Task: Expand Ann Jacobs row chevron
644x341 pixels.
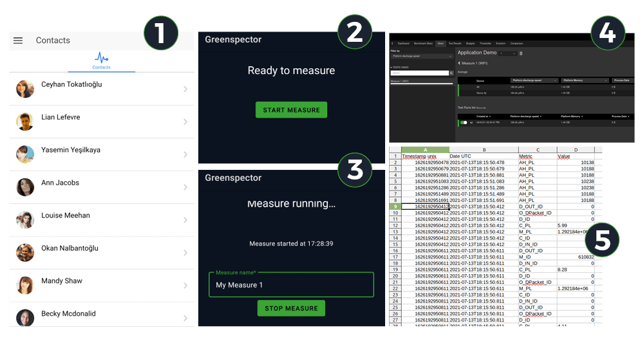Action: [x=185, y=187]
